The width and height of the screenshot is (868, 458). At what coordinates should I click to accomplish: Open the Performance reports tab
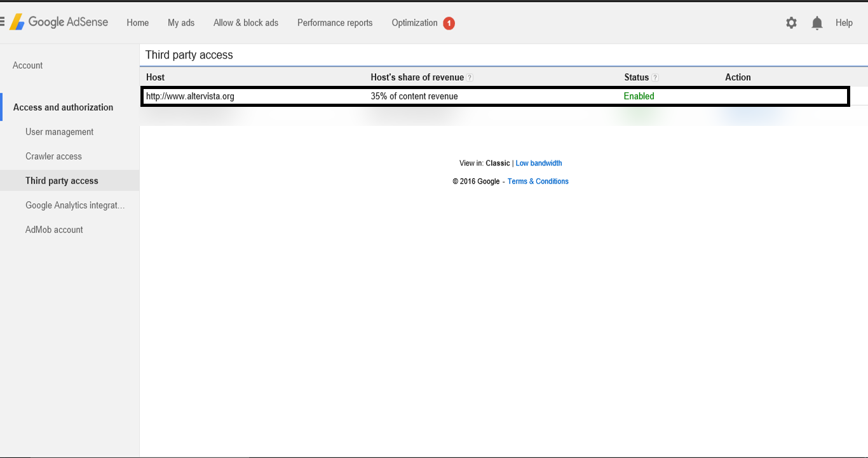(x=335, y=23)
